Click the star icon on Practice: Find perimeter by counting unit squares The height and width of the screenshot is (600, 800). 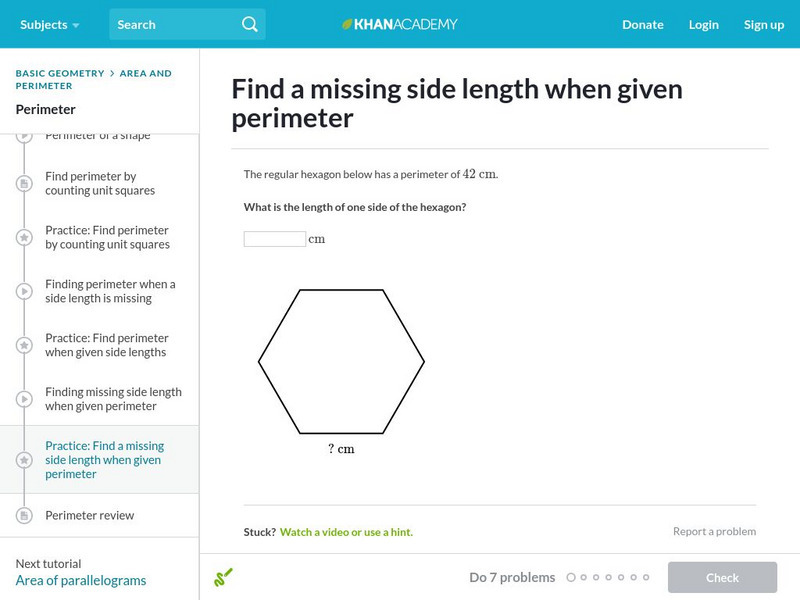(22, 237)
